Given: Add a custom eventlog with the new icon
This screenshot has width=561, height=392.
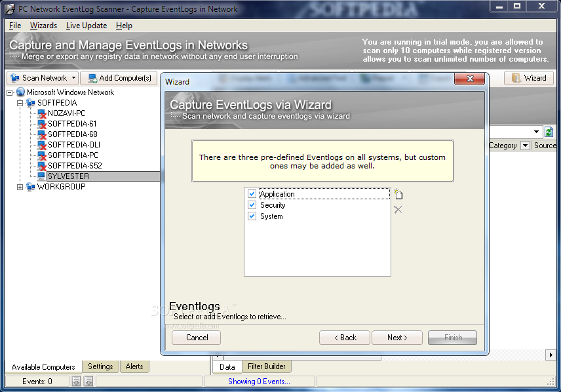Looking at the screenshot, I should (x=398, y=194).
